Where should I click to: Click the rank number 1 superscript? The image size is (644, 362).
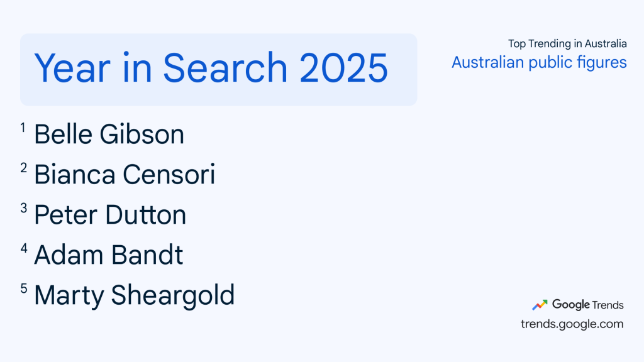(x=23, y=128)
